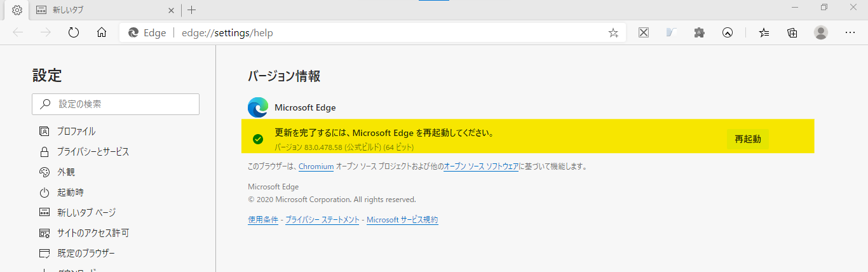
Task: Reload the page with refresh icon
Action: click(x=74, y=32)
